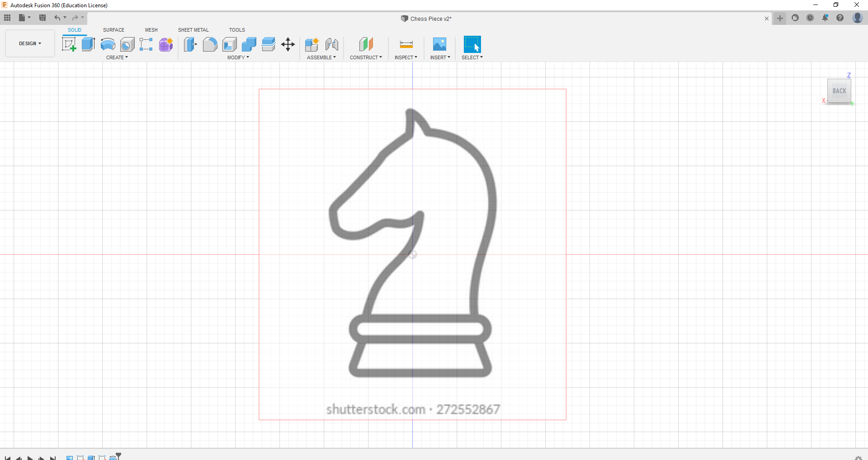Switch to the TOOLS tab
This screenshot has width=868, height=460.
click(x=237, y=30)
